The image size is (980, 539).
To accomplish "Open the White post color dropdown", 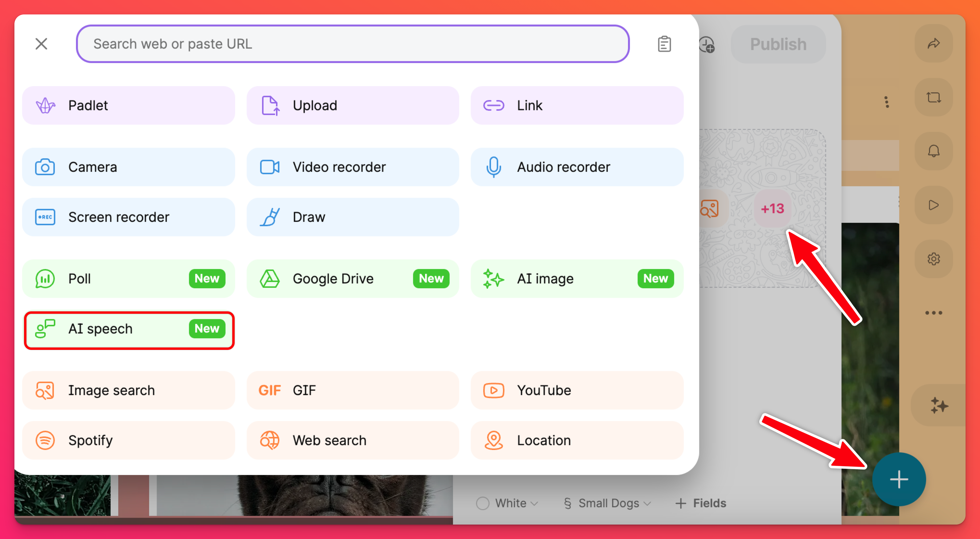I will tap(508, 503).
